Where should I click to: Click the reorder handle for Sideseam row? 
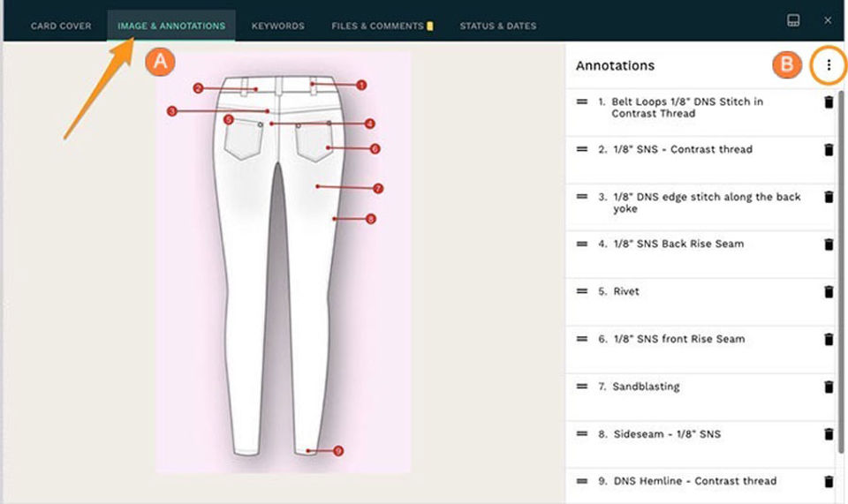[x=582, y=433]
